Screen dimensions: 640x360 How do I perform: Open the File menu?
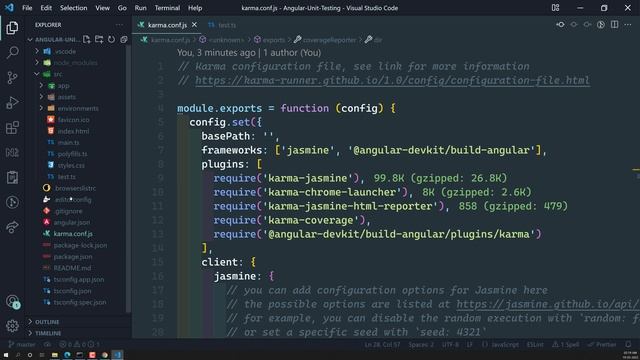(27, 8)
